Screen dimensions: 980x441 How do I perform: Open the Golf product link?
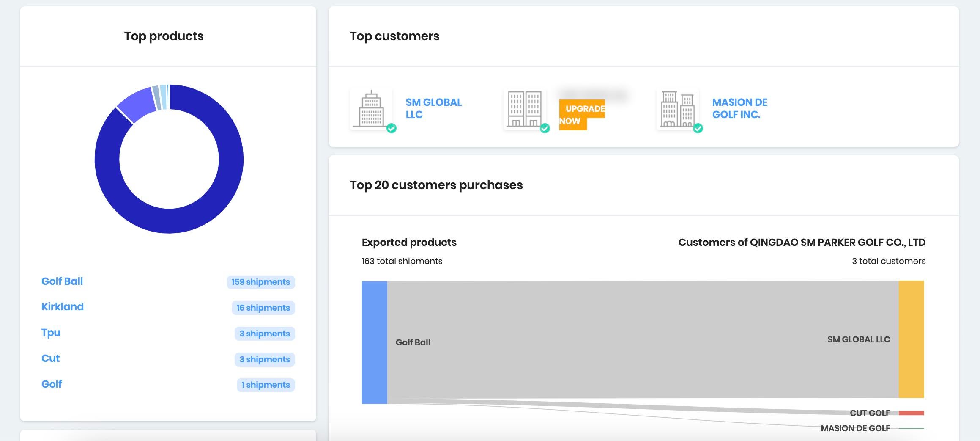tap(52, 384)
